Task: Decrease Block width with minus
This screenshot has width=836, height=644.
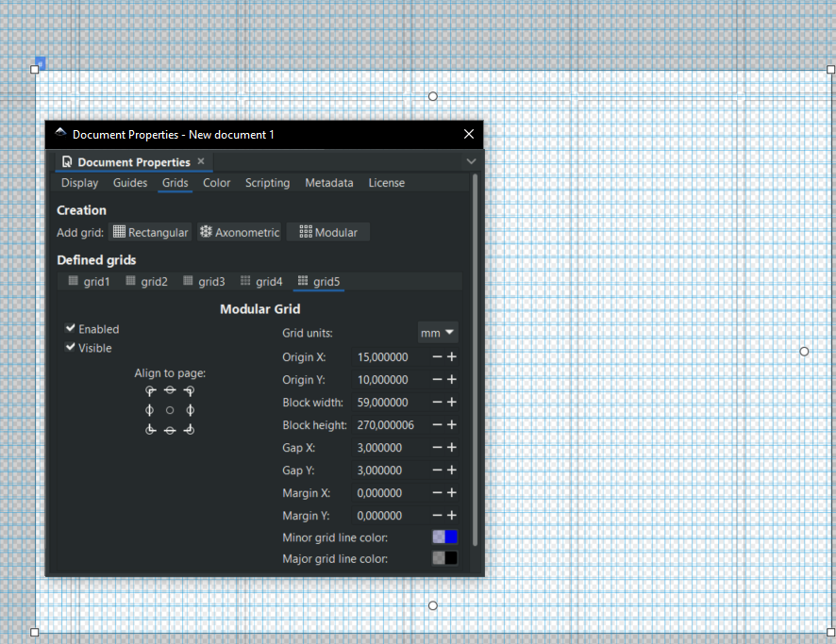Action: pos(437,403)
